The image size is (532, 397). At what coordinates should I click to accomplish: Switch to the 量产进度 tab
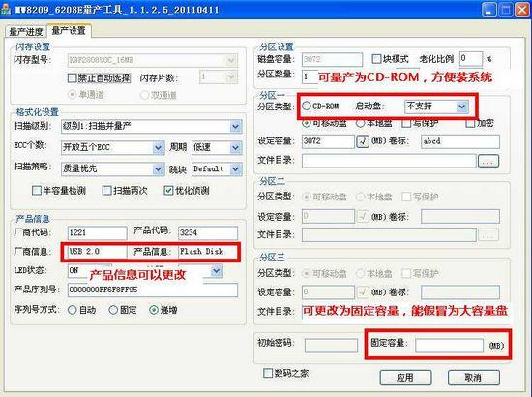25,32
